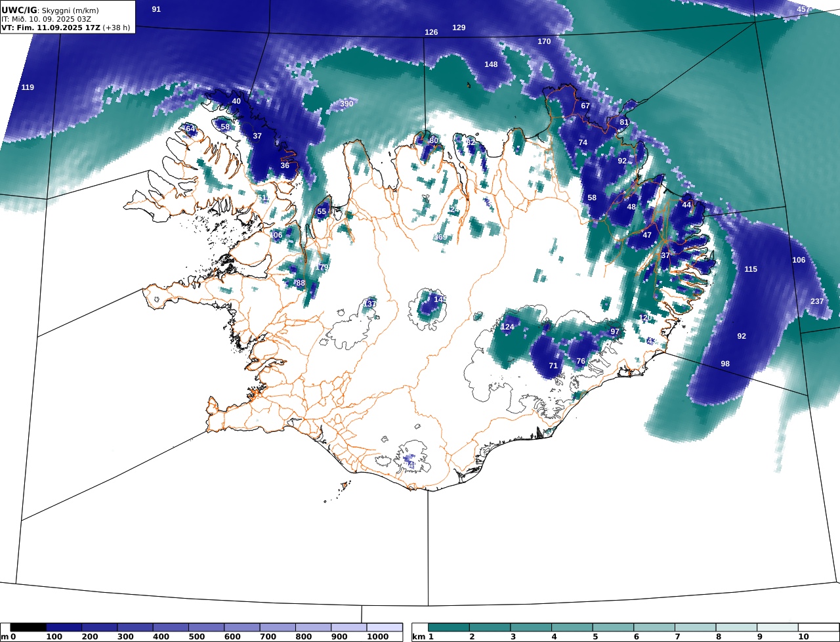Click the palest legend swatch between 9 and 10 km
The height and width of the screenshot is (642, 840).
point(778,628)
